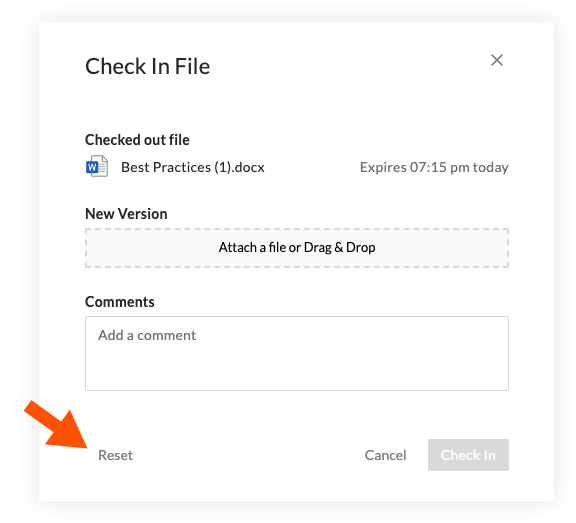Click the New Version section heading
This screenshot has height=523, width=576.
point(126,214)
